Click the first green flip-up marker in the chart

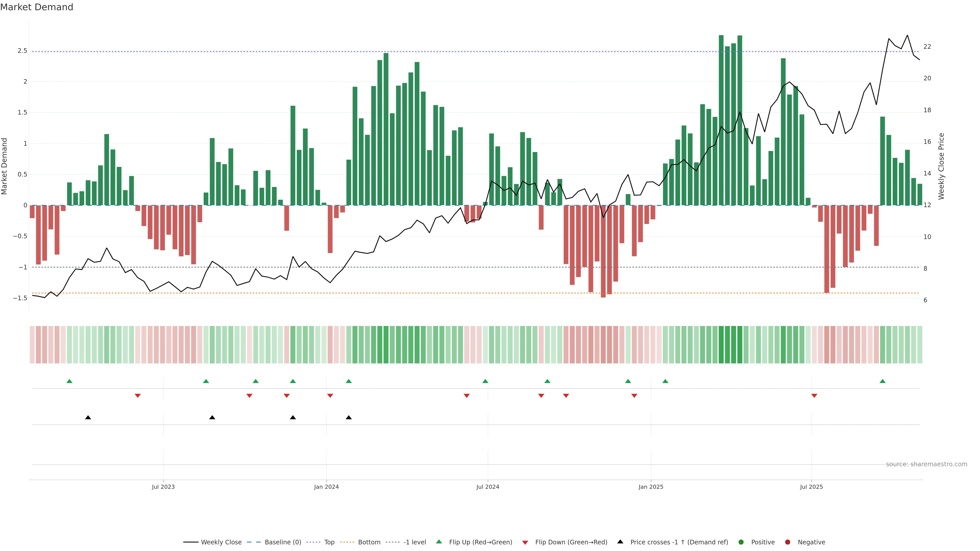[x=69, y=381]
